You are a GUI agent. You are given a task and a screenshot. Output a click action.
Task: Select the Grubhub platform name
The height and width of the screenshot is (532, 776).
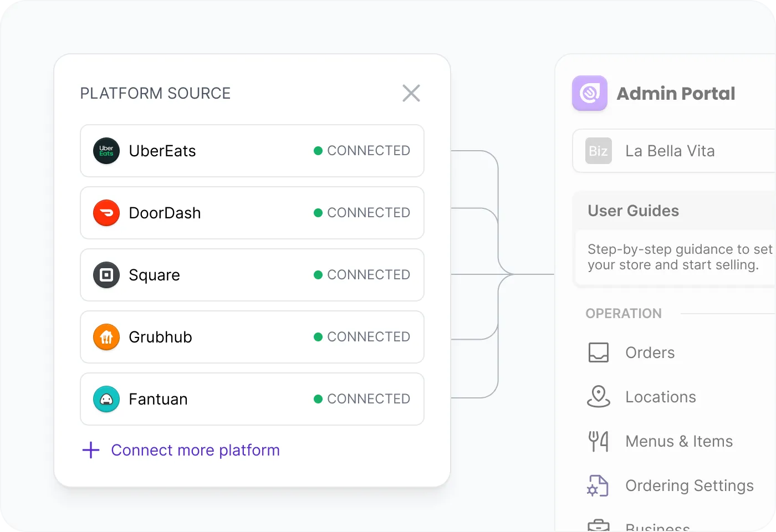(x=160, y=337)
